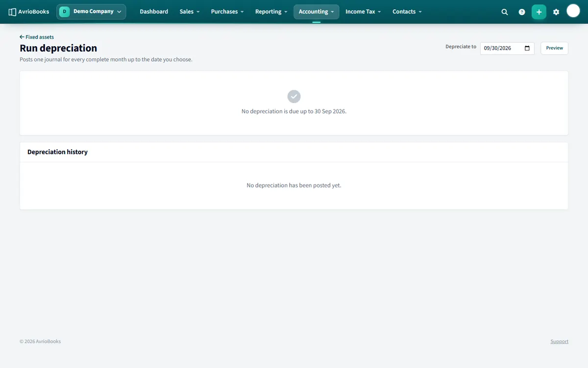588x368 pixels.
Task: Open the Sales dropdown menu
Action: [189, 12]
